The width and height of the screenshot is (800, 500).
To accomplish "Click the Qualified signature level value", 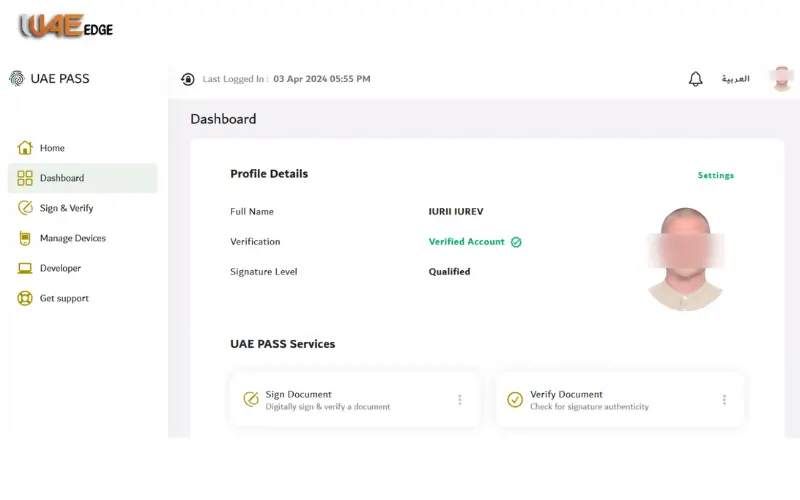I will [449, 271].
